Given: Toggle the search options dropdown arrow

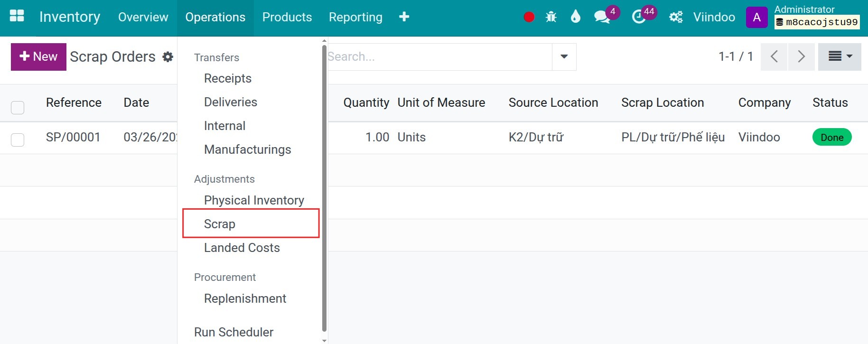Looking at the screenshot, I should pos(564,56).
